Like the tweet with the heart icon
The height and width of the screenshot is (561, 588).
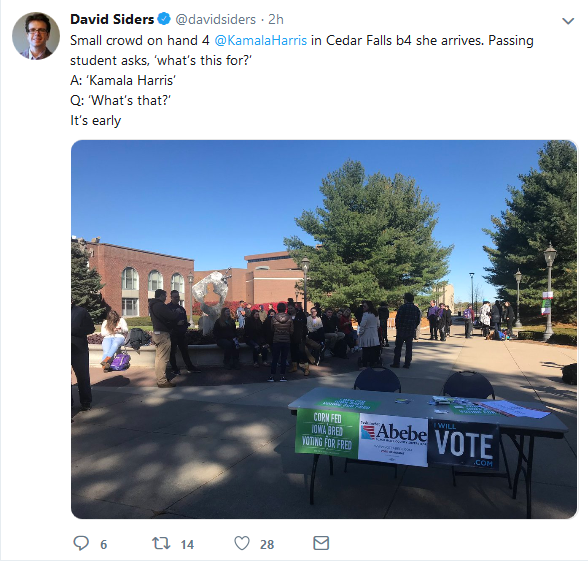coord(242,543)
